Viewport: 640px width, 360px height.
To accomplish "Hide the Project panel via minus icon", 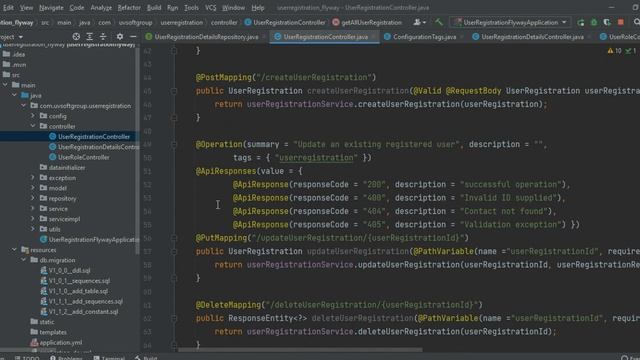I will (x=133, y=37).
